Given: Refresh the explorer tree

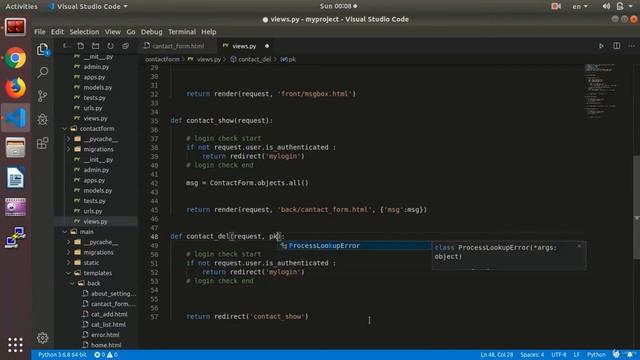Looking at the screenshot, I should [110, 46].
